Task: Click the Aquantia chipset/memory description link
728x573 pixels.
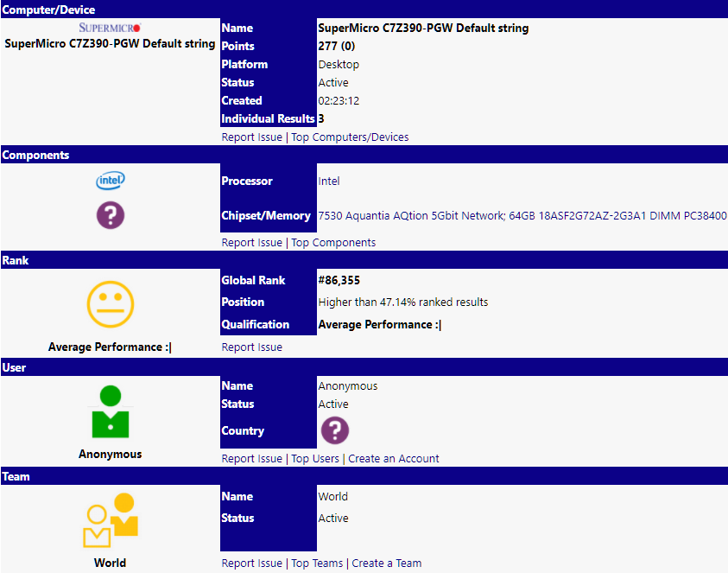Action: [522, 215]
